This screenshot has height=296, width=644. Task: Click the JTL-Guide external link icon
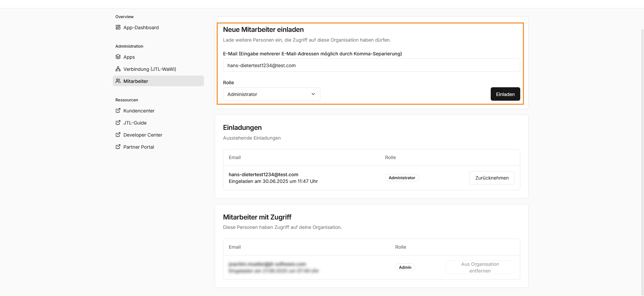tap(118, 123)
